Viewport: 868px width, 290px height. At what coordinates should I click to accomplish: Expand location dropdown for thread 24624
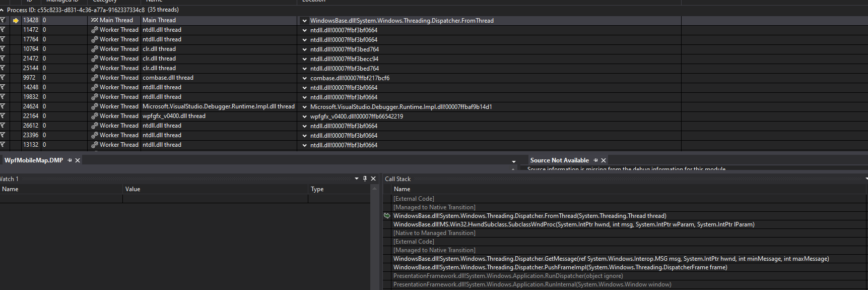coord(304,107)
